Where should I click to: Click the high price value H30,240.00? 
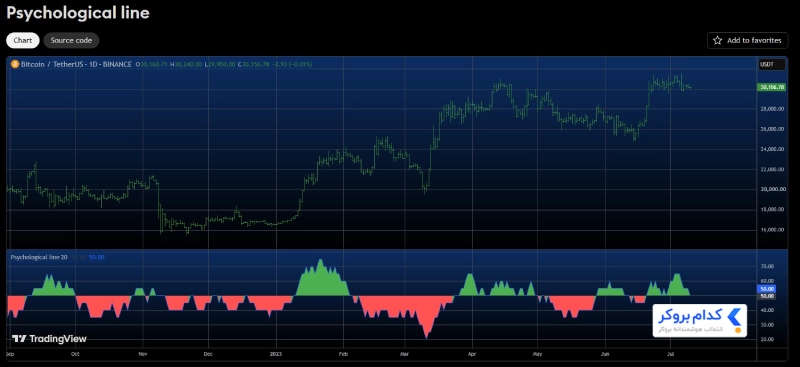(x=186, y=64)
